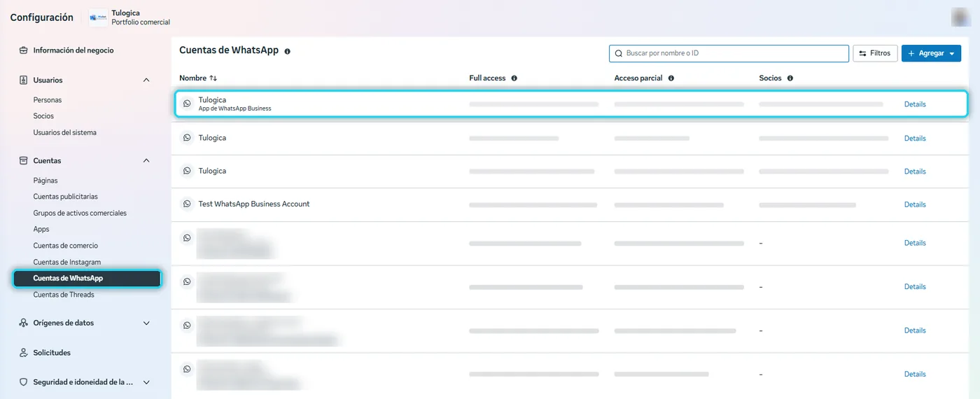Open Usuarios del sistema

[65, 132]
